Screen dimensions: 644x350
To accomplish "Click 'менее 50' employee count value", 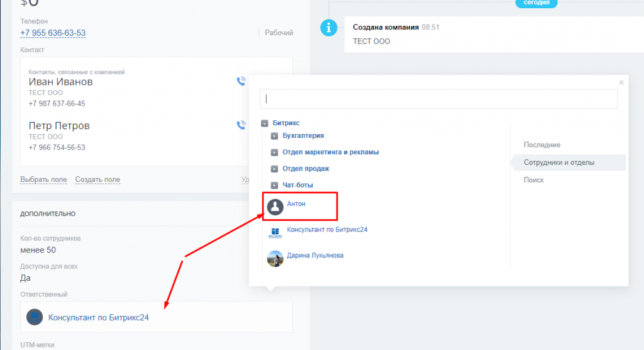I will tap(38, 250).
